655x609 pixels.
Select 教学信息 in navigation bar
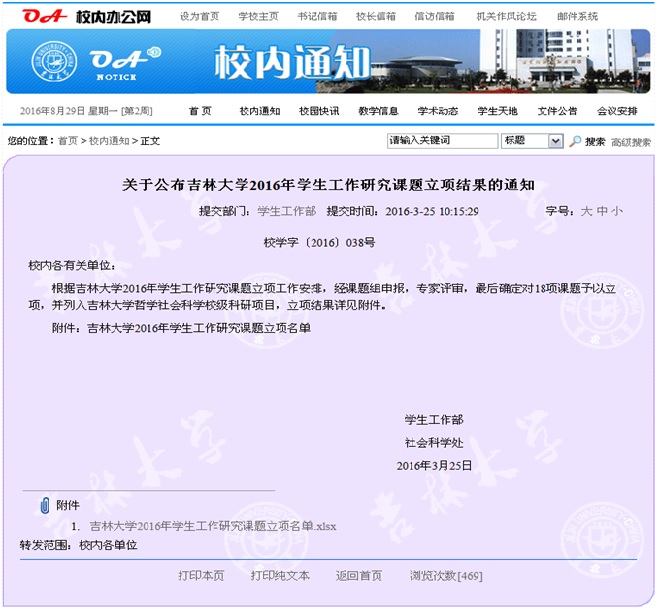point(378,111)
